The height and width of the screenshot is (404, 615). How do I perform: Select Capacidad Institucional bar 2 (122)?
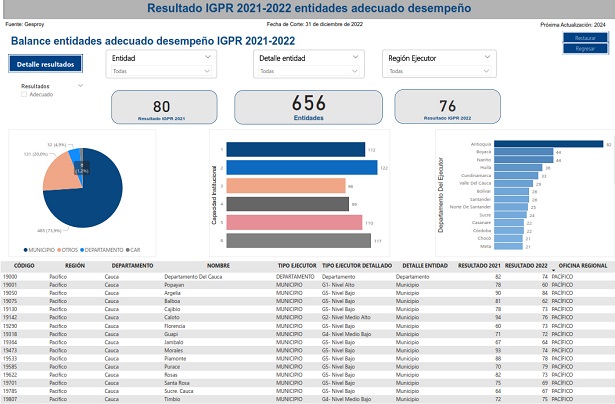[x=302, y=167]
